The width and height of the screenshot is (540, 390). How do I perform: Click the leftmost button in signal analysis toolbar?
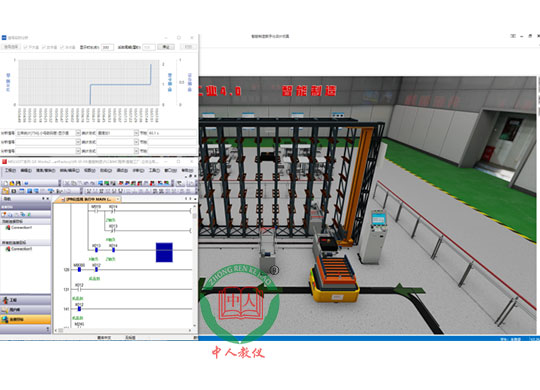coord(11,47)
